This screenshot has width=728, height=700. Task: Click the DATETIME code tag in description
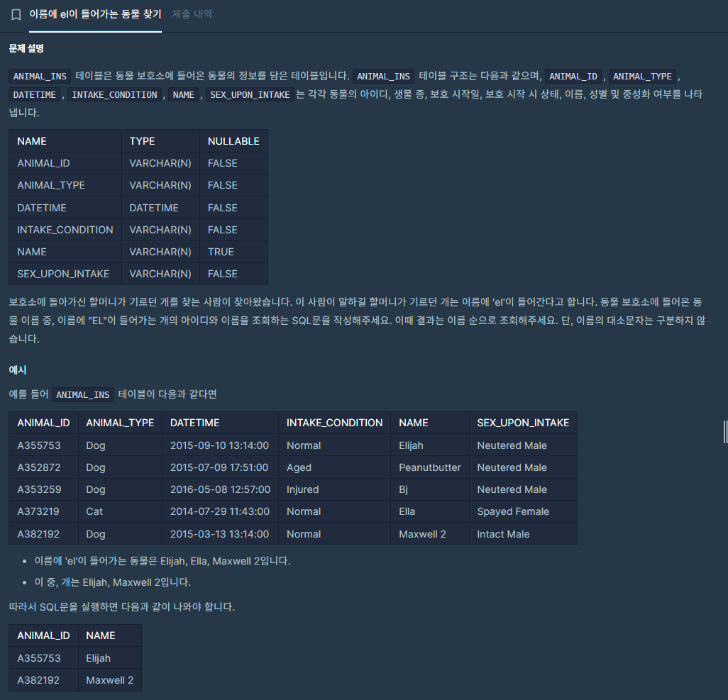point(34,95)
